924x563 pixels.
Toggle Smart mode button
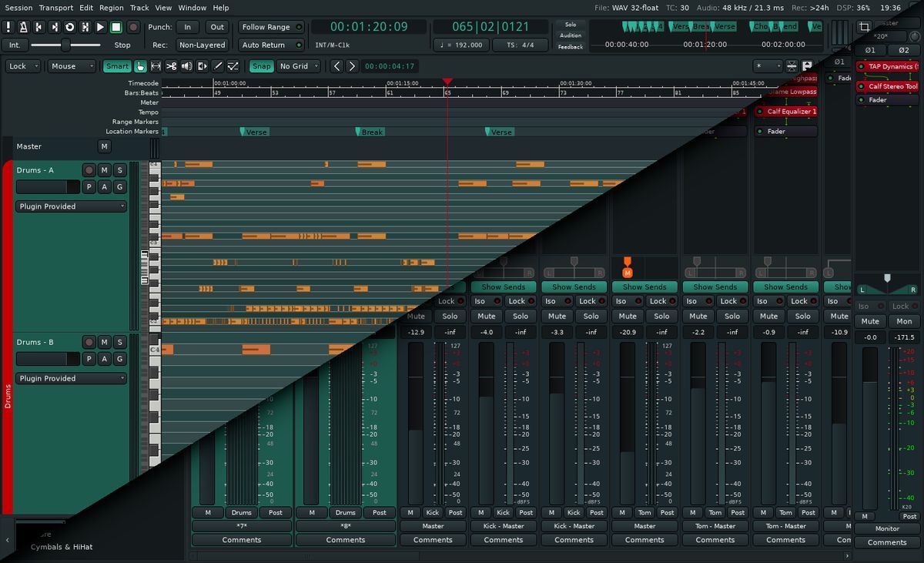pos(117,66)
